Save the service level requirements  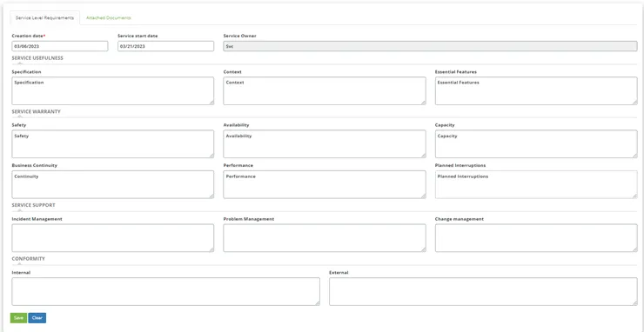[18, 318]
